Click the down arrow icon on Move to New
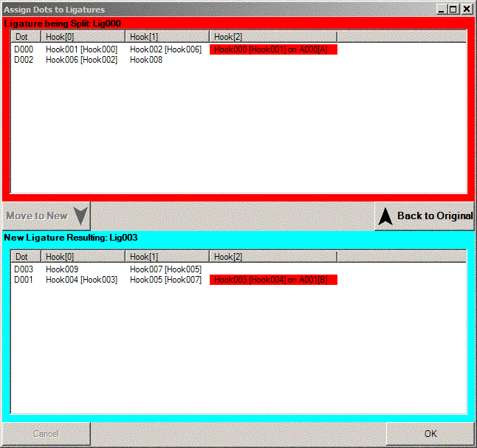This screenshot has height=448, width=477. coord(80,216)
